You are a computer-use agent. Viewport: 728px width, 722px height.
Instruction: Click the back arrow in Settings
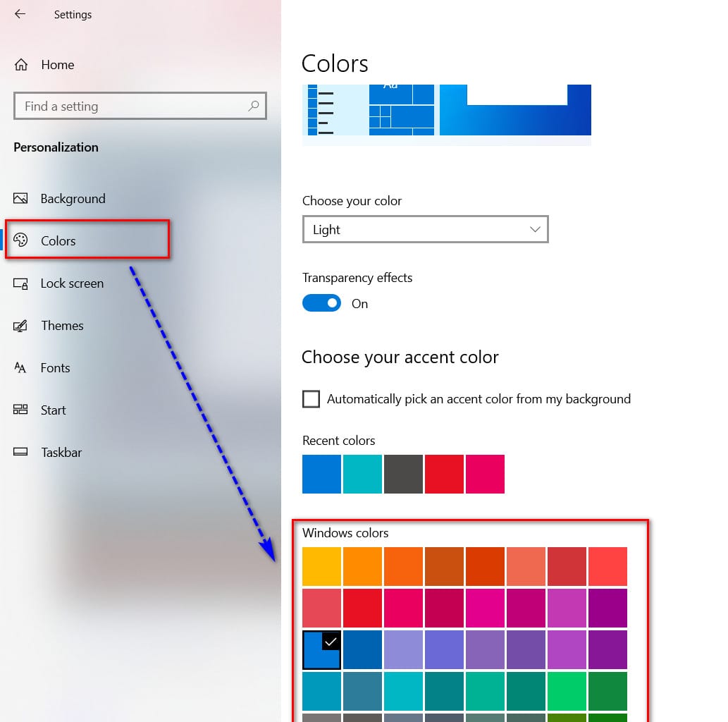click(20, 14)
